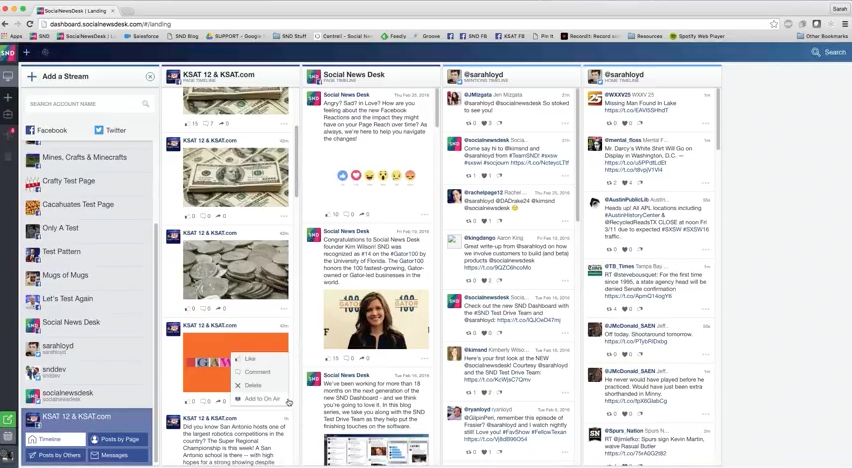
Task: Click Comment in the post context menu
Action: [x=259, y=372]
